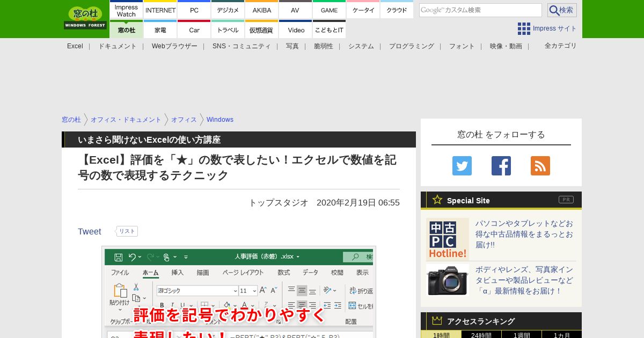The width and height of the screenshot is (644, 338).
Task: Click the アクセスランキング crown icon
Action: pyautogui.click(x=437, y=320)
